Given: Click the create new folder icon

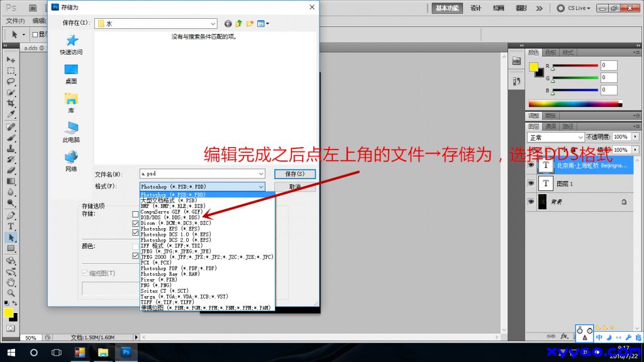Looking at the screenshot, I should 250,23.
